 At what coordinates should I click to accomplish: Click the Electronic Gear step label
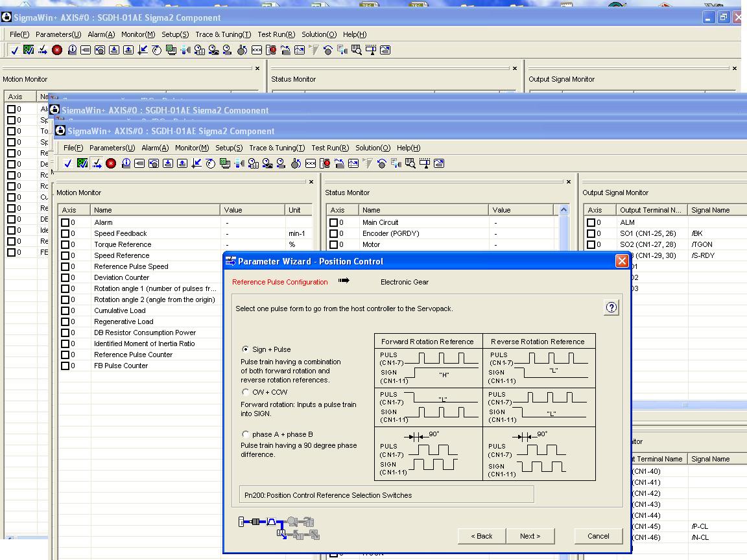click(405, 282)
